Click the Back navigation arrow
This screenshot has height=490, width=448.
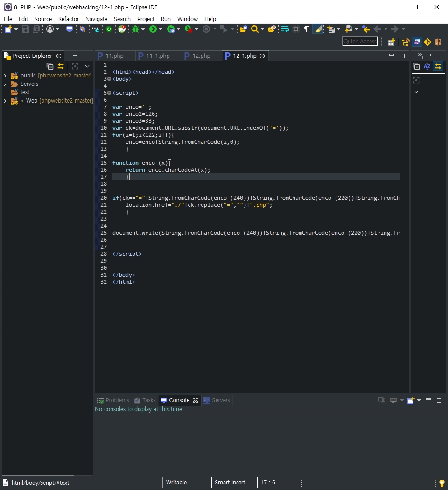click(377, 29)
